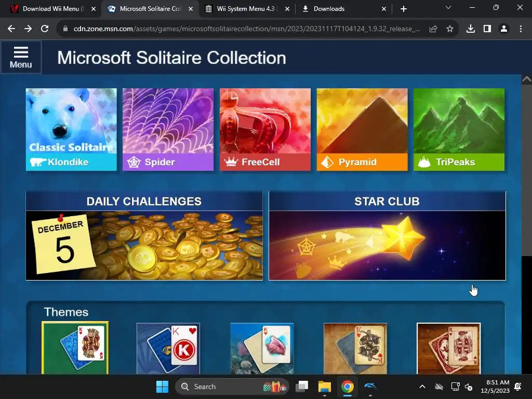Viewport: 532px width, 399px height.
Task: Open the muted volume tray icon
Action: tap(469, 387)
